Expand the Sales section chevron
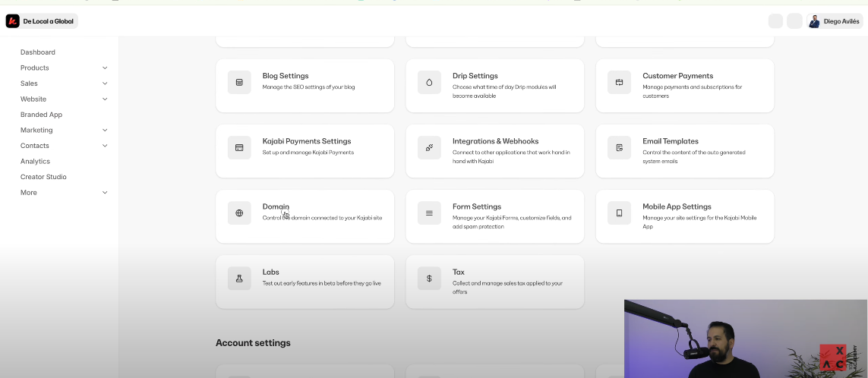The height and width of the screenshot is (378, 868). coord(105,83)
